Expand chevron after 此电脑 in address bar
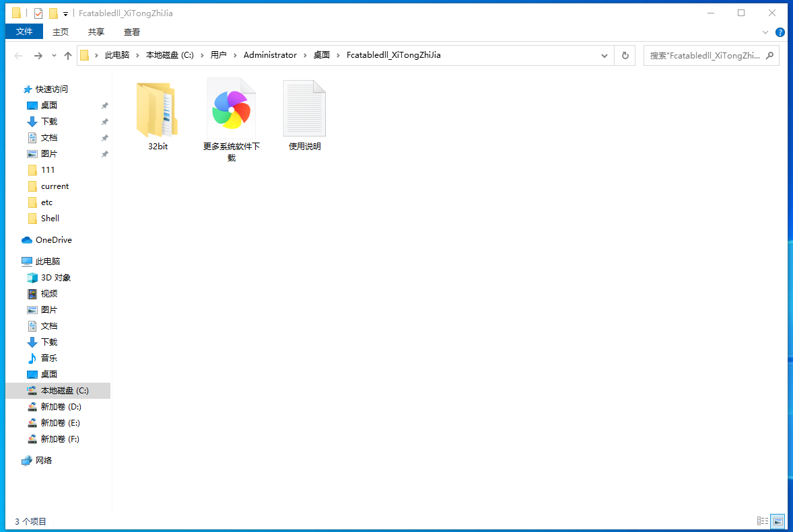The image size is (793, 532). 137,55
